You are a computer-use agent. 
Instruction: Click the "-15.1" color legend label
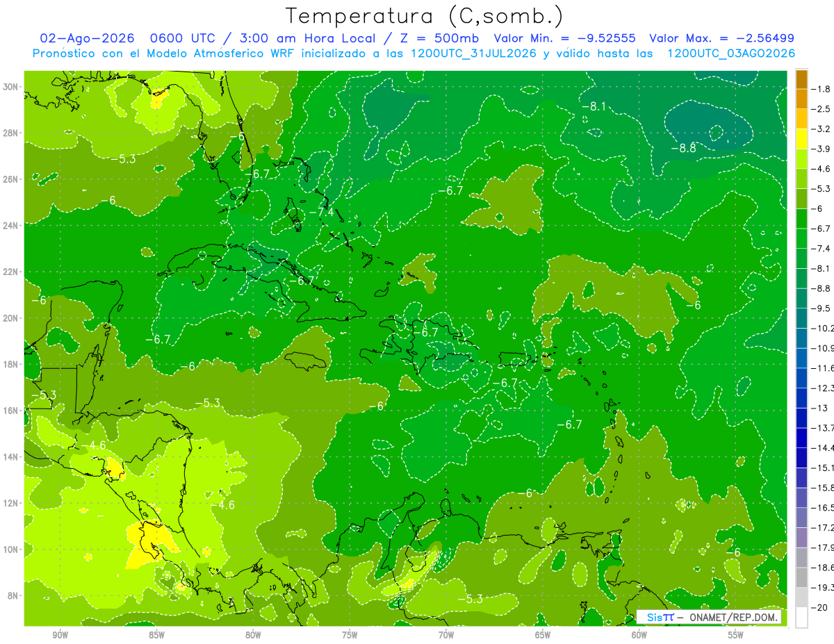tap(823, 468)
